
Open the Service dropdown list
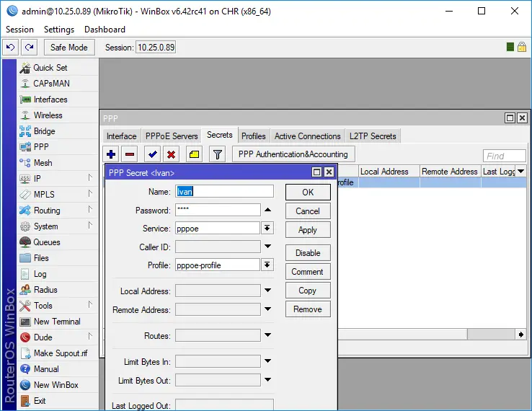click(x=267, y=228)
